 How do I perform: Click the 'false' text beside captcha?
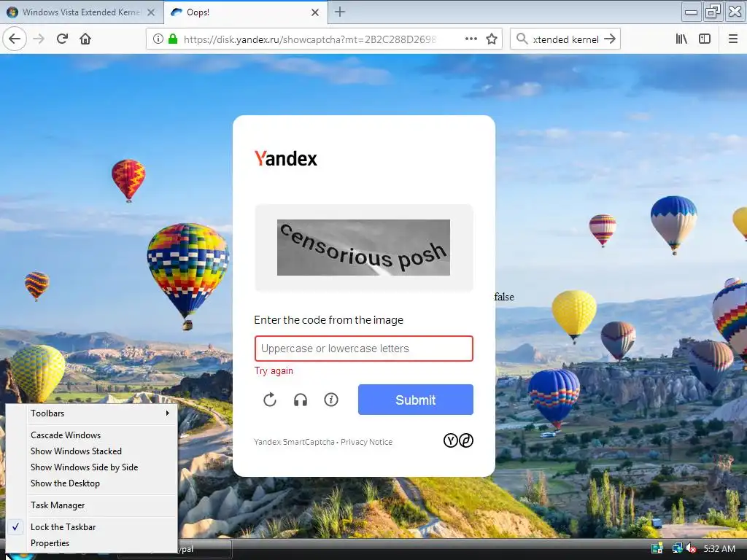[x=504, y=297]
